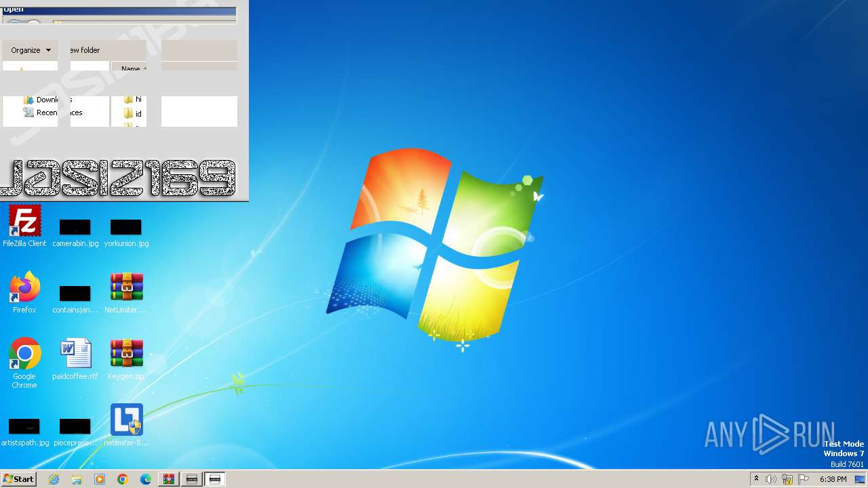The image size is (868, 488).
Task: Select the folder starting with 'id'
Action: click(x=133, y=114)
